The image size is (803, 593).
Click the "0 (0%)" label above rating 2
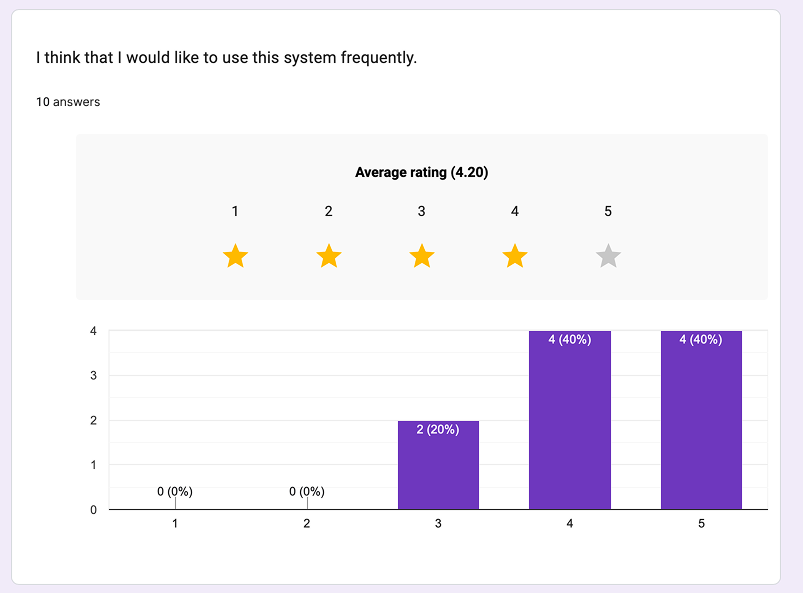pyautogui.click(x=307, y=491)
